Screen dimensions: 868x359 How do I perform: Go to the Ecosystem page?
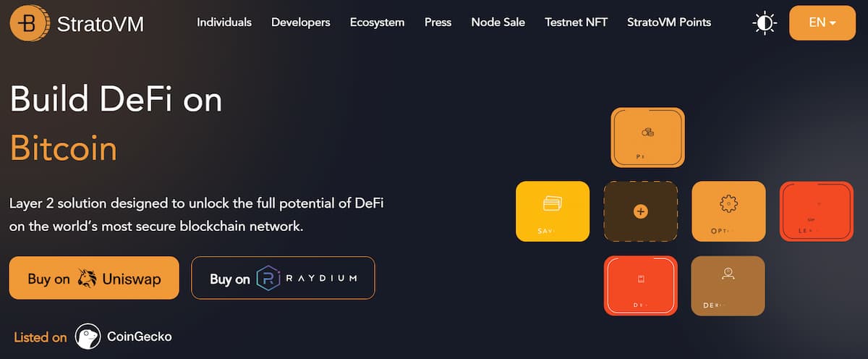[377, 22]
